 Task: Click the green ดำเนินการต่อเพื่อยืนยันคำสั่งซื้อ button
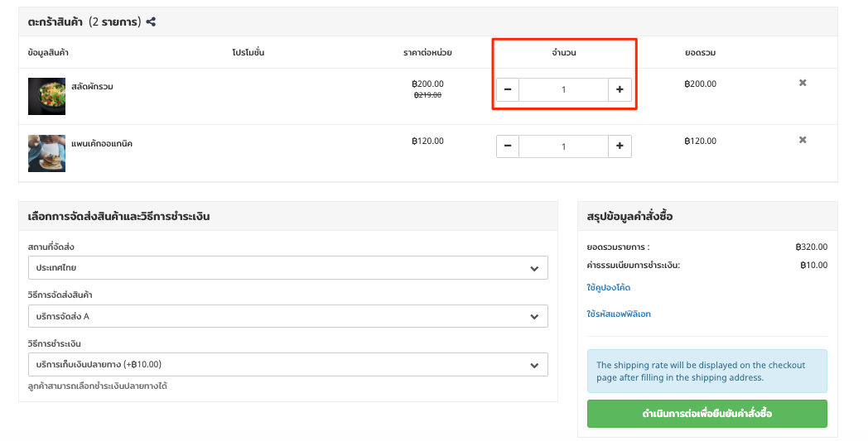[x=707, y=414]
